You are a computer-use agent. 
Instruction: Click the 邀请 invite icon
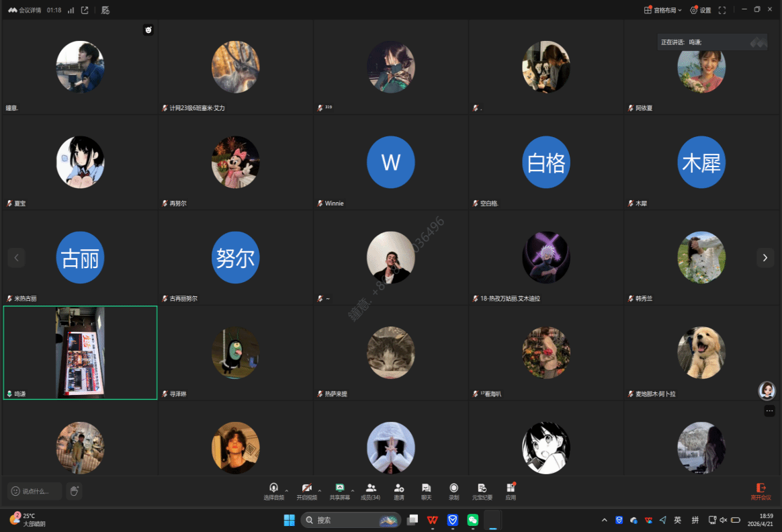point(399,491)
